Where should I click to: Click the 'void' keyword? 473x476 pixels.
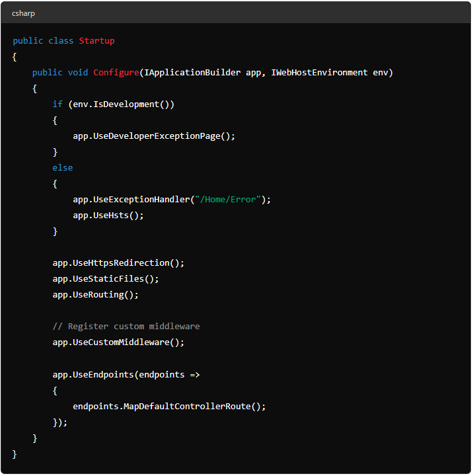(x=78, y=73)
